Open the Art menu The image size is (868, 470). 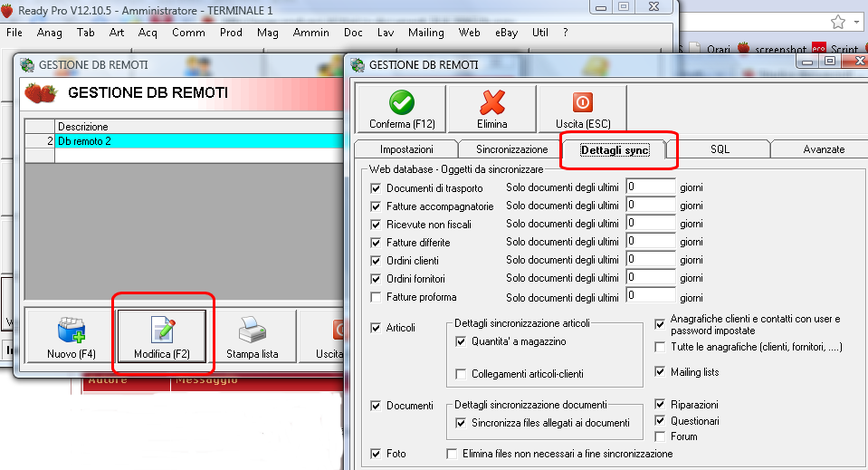(x=116, y=33)
